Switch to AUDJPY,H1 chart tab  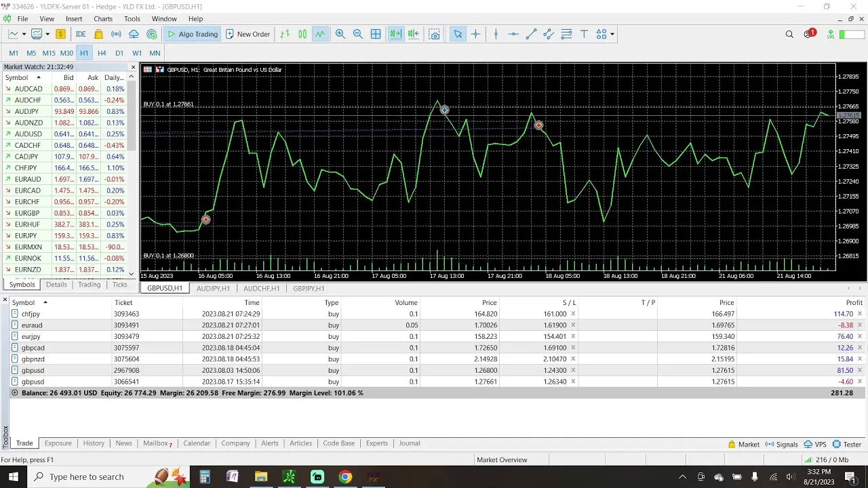[213, 288]
